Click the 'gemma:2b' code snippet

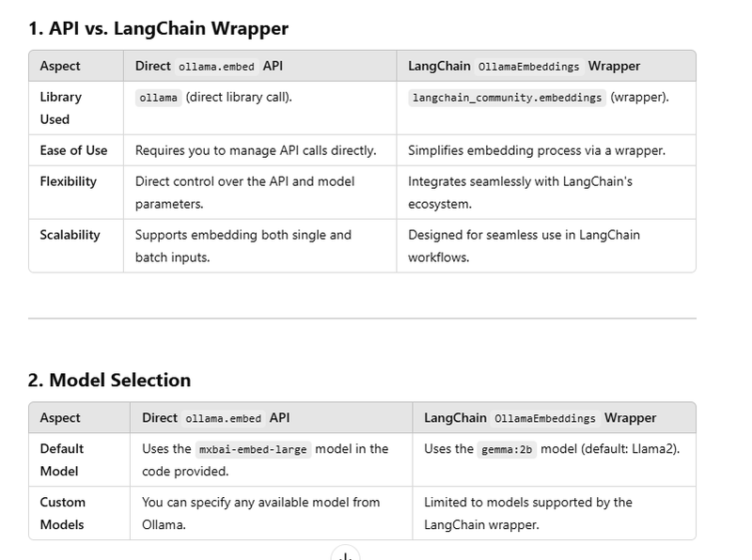[x=507, y=450]
